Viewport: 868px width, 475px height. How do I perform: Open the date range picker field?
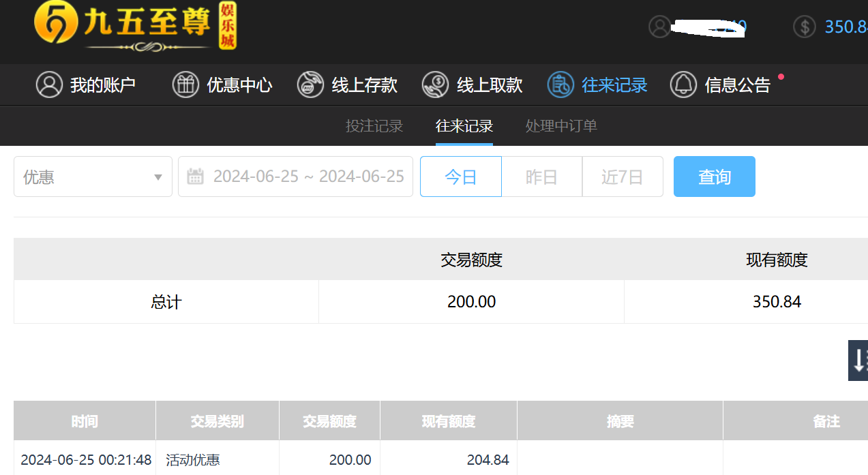click(308, 177)
